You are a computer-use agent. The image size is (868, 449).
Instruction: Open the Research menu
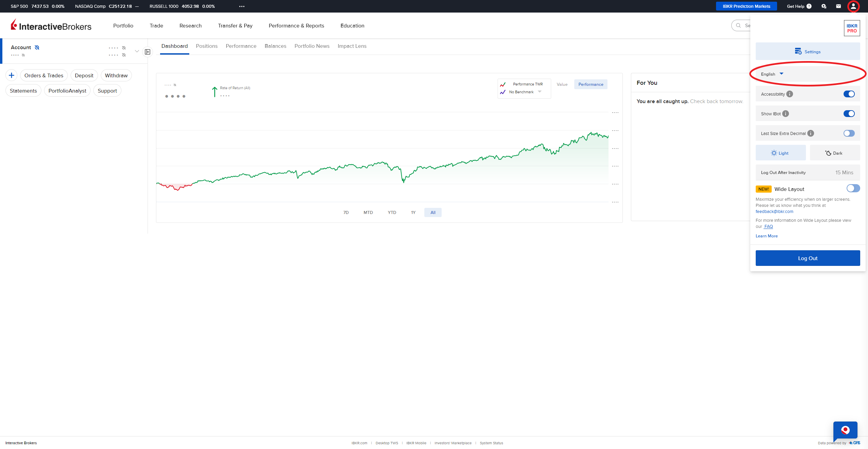tap(191, 25)
